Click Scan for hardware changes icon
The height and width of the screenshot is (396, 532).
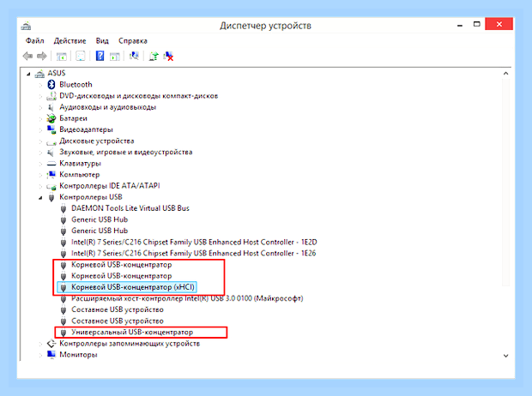tap(134, 56)
